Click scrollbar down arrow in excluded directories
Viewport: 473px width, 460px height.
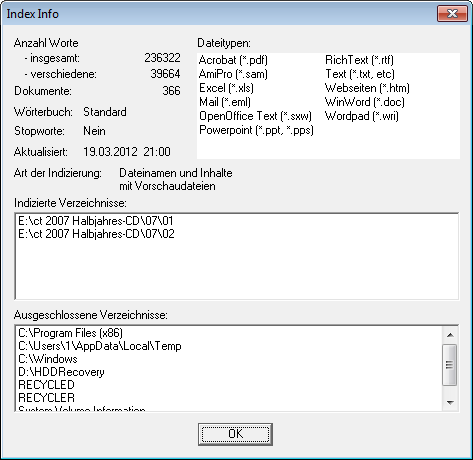point(450,402)
